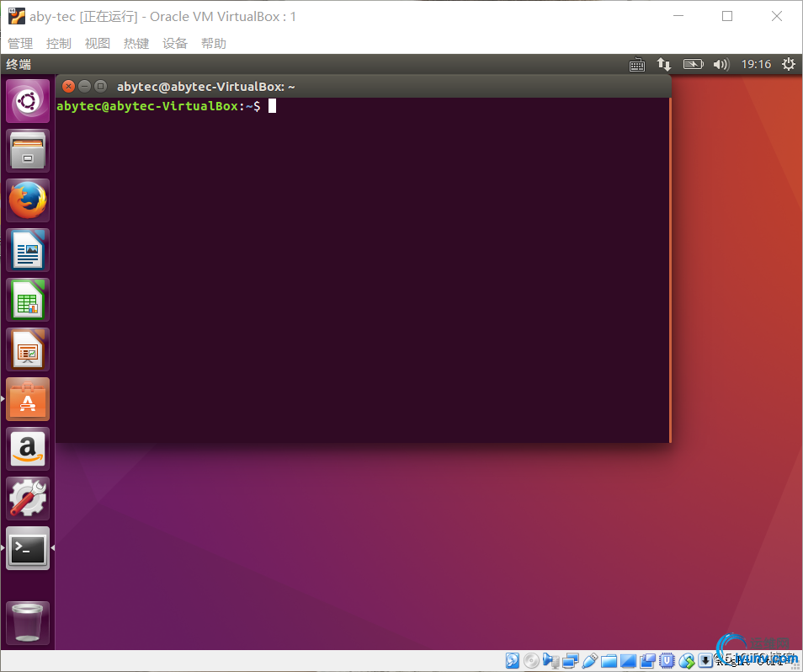Open the Ubuntu Dash search launcher
Viewport: 803px width, 672px height.
coord(28,101)
